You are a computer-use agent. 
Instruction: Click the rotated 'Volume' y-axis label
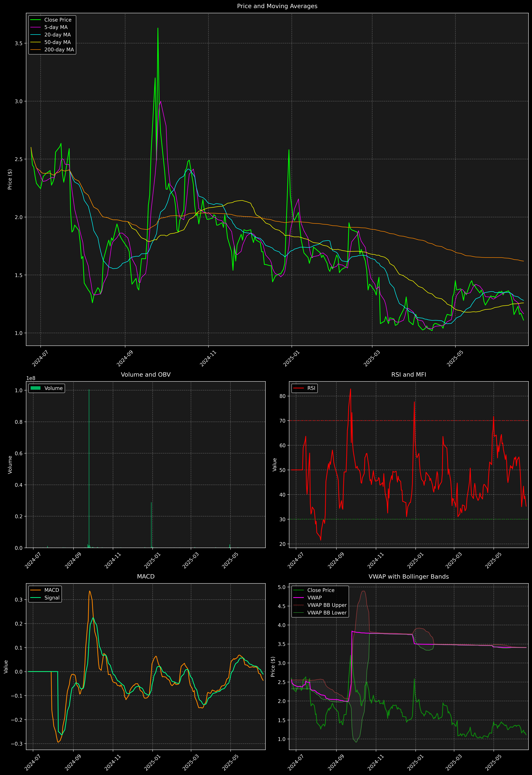tap(10, 464)
